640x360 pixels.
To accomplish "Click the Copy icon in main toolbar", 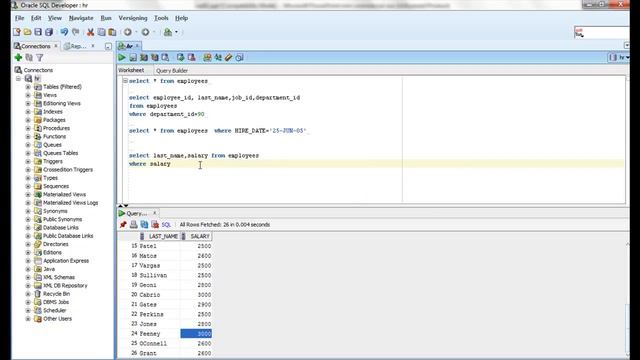I will click(101, 32).
